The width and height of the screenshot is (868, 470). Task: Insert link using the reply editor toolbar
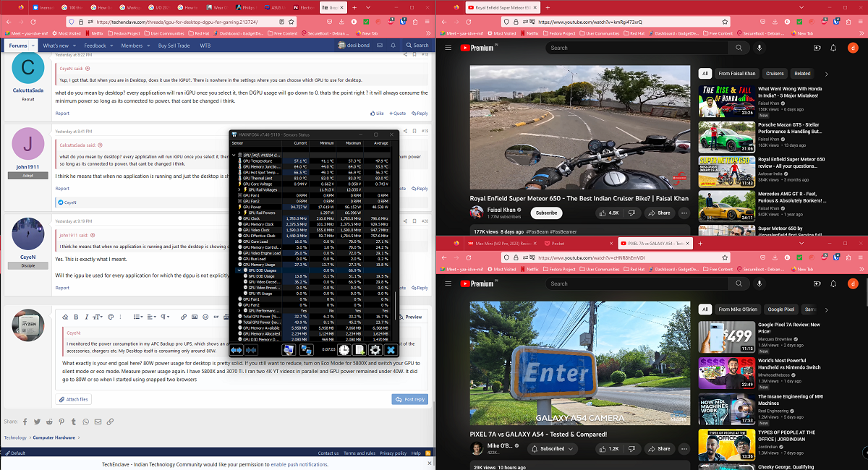(x=184, y=317)
